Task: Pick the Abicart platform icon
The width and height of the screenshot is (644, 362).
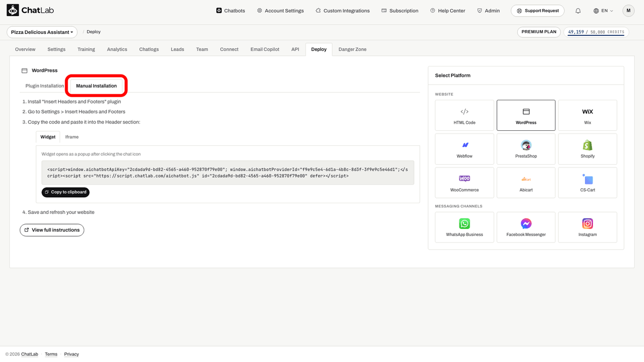Action: 526,179
